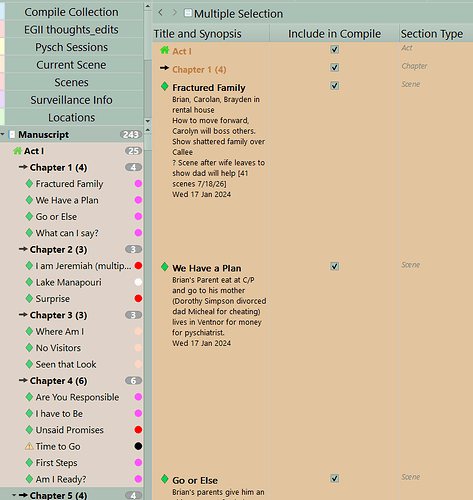This screenshot has height=500, width=473.
Task: Click the 25 count badge on Act I
Action: coord(133,151)
